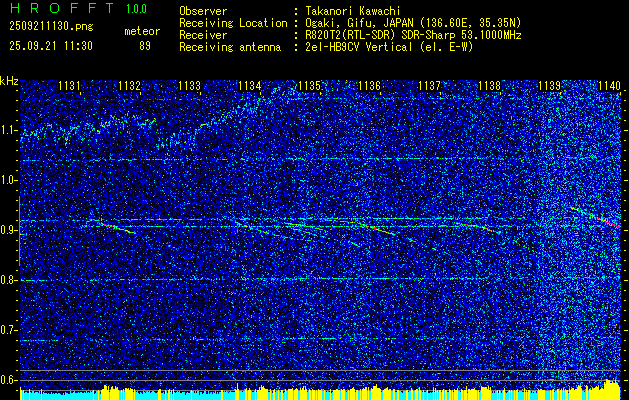
Task: Click the red meteor echo near 1140
Action: point(595,217)
